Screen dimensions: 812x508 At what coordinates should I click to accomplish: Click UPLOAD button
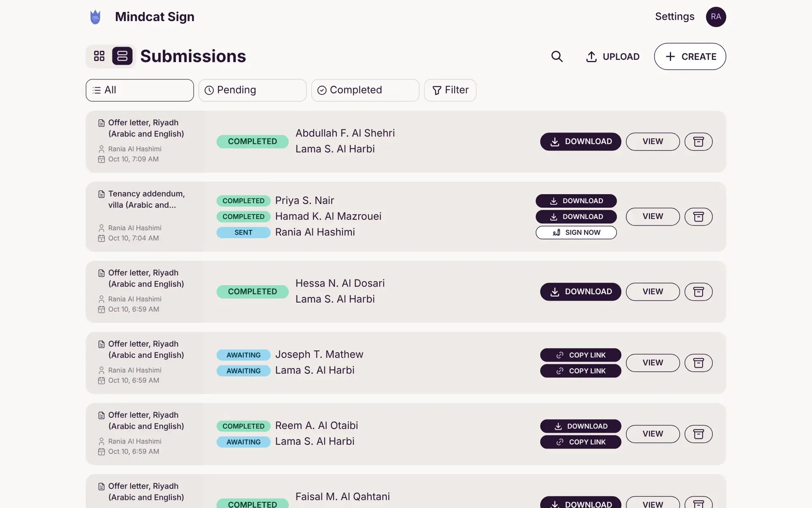coord(612,56)
